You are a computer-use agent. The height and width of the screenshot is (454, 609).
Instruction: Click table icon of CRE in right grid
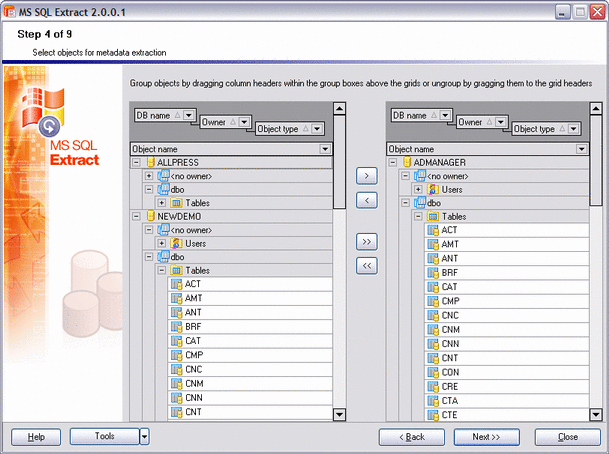433,387
